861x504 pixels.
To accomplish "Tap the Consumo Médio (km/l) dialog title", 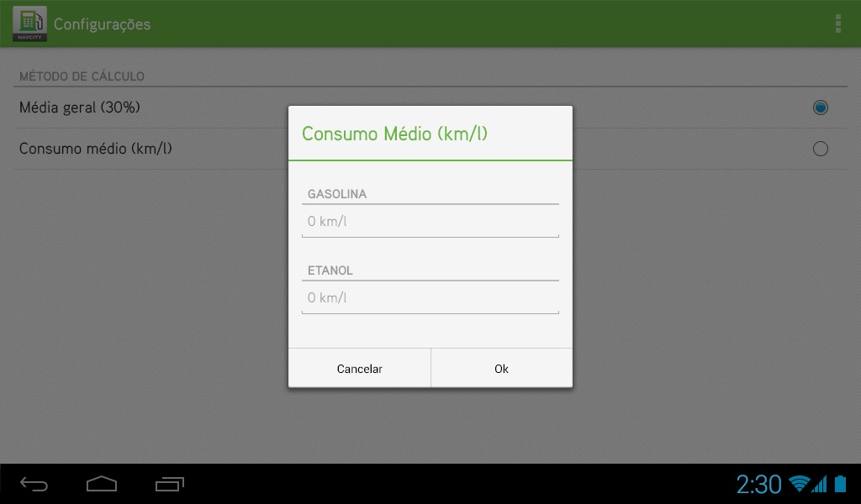I will coord(395,134).
